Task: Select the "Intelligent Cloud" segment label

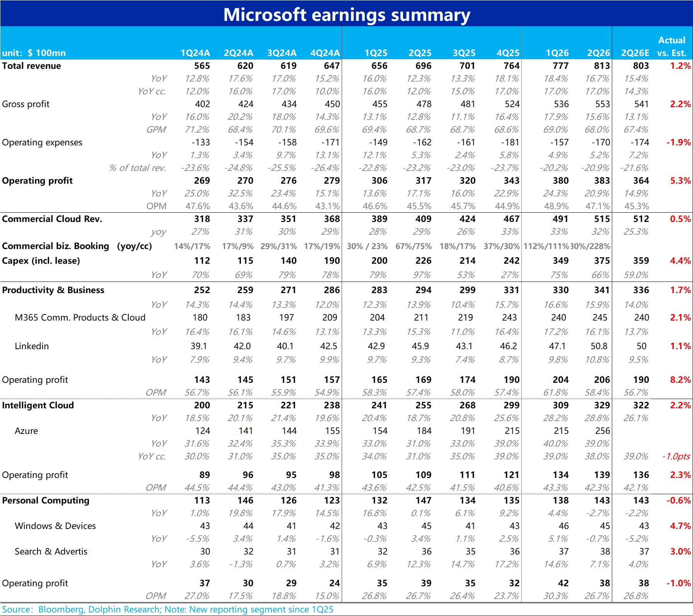Action: (x=38, y=405)
